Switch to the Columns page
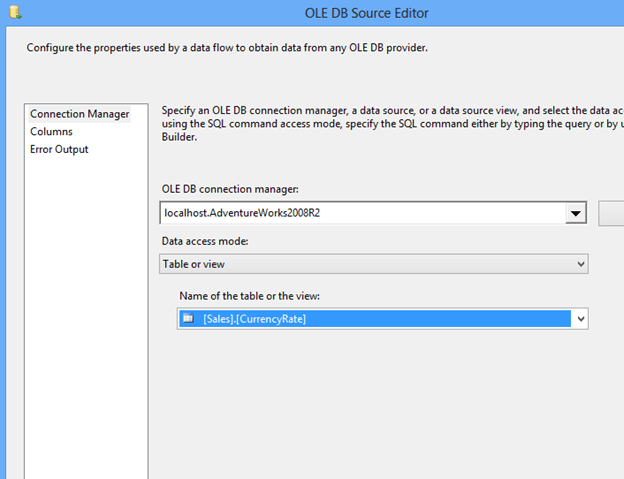Viewport: 624px width, 479px height. [x=51, y=132]
